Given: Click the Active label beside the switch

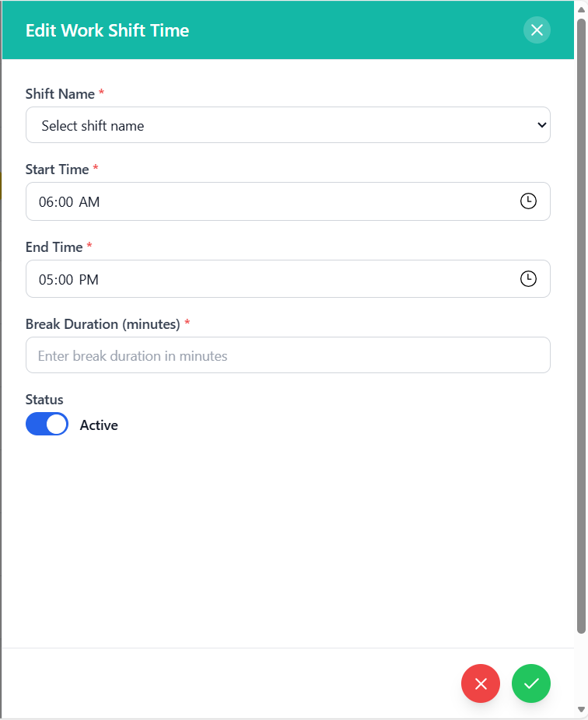Looking at the screenshot, I should point(99,425).
